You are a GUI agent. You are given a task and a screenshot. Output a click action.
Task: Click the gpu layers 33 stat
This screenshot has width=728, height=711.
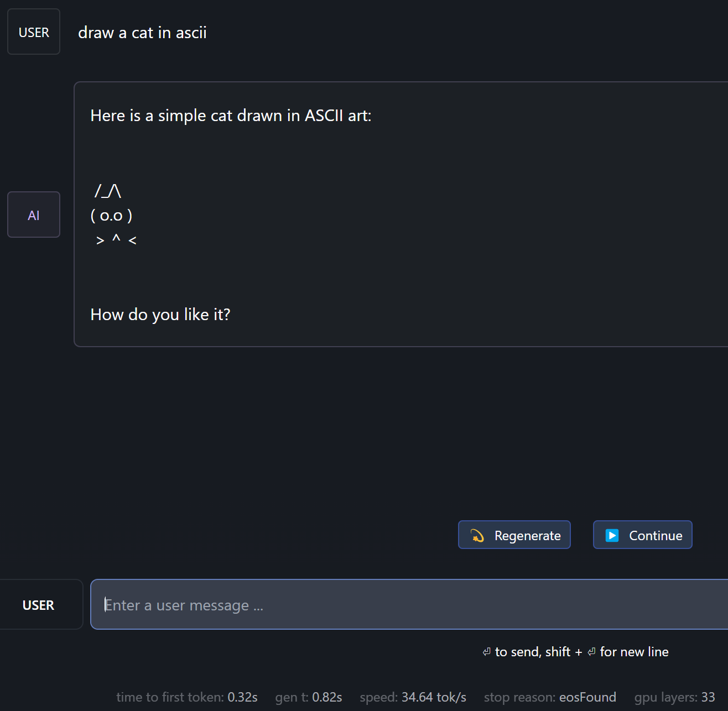point(674,697)
